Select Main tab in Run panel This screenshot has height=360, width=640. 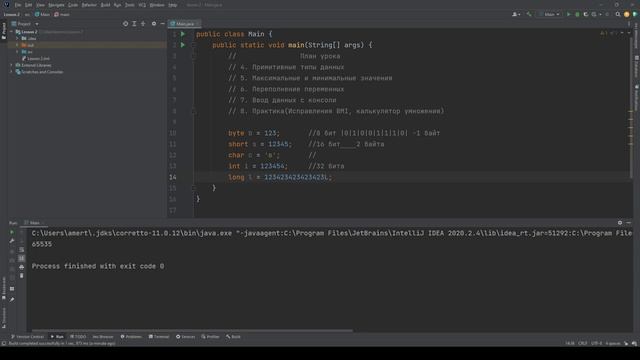[34, 223]
